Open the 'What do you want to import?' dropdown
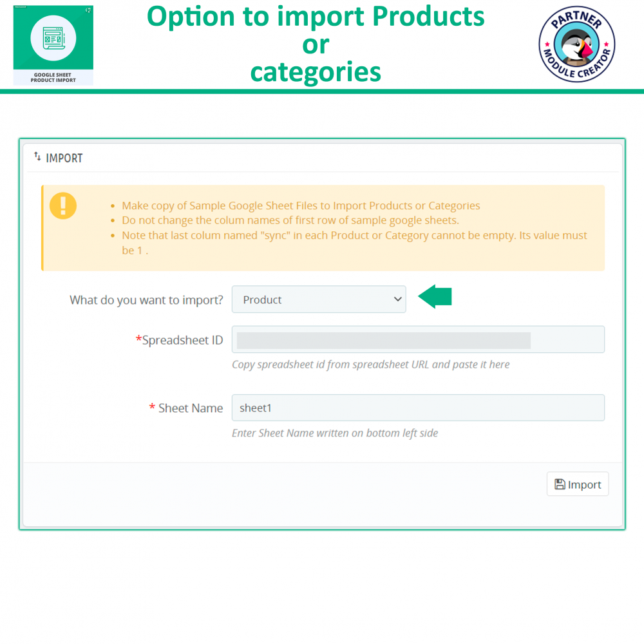 tap(319, 299)
